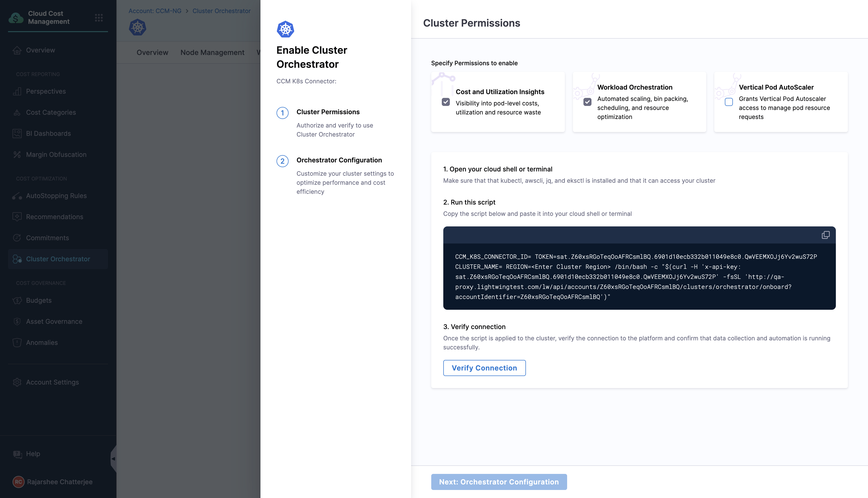Open the module switcher grid icon
868x498 pixels.
pyautogui.click(x=99, y=18)
